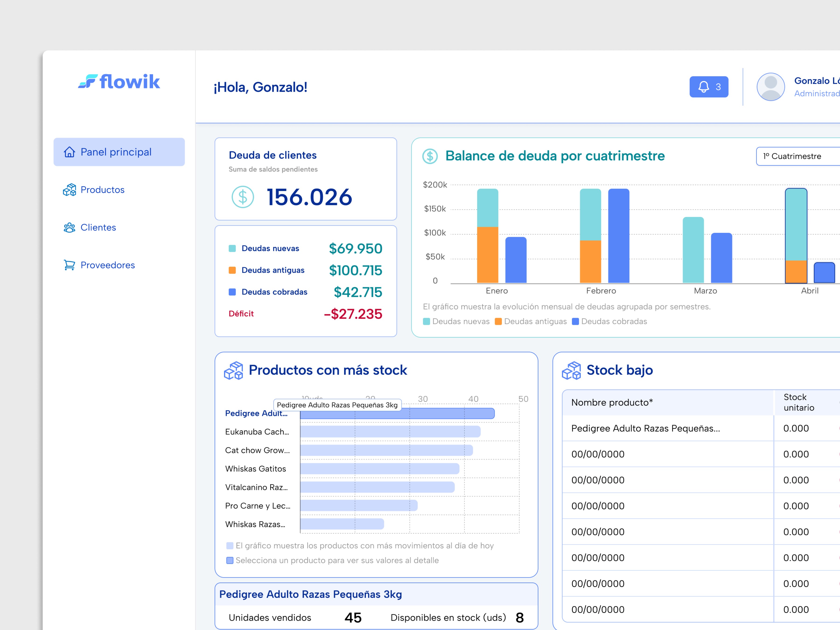
Task: Go to Proveedores section
Action: 108,265
